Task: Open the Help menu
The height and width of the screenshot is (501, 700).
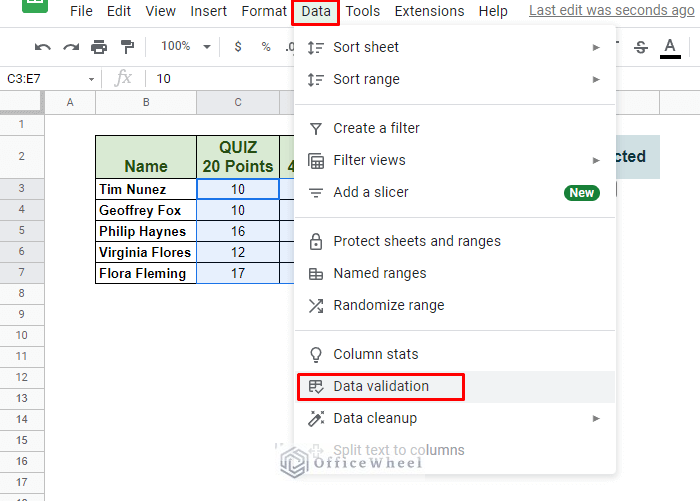Action: pos(493,11)
